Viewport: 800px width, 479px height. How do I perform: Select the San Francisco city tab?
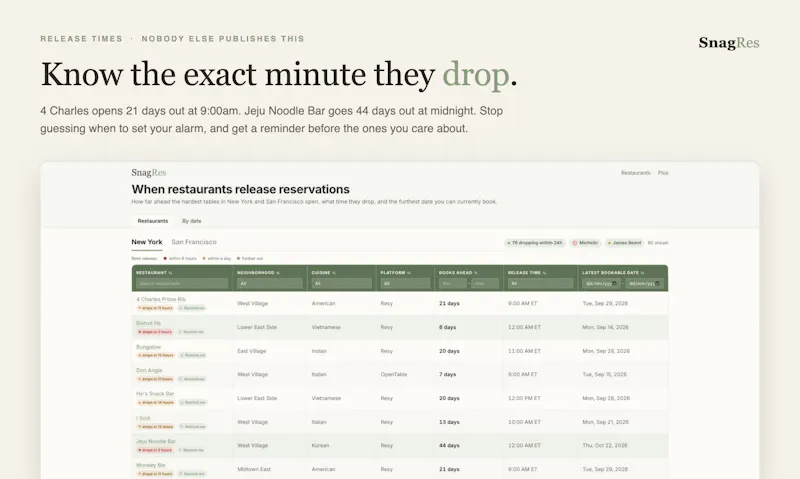click(194, 242)
